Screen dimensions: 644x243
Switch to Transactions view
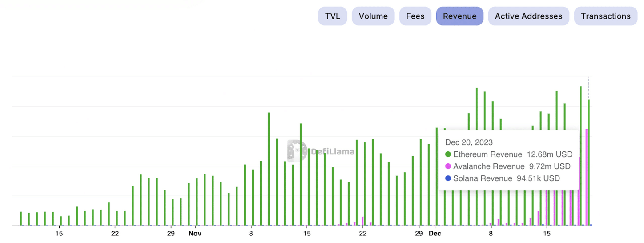click(605, 16)
